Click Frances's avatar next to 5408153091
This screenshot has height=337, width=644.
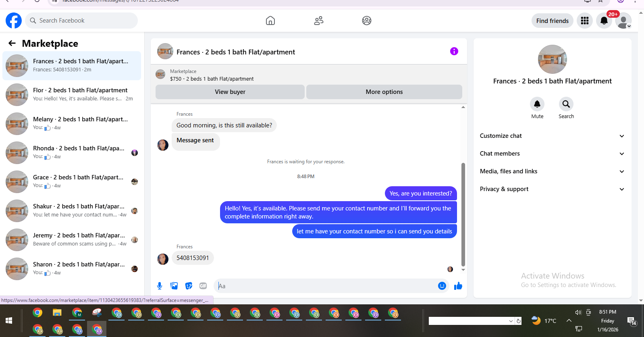tap(163, 259)
